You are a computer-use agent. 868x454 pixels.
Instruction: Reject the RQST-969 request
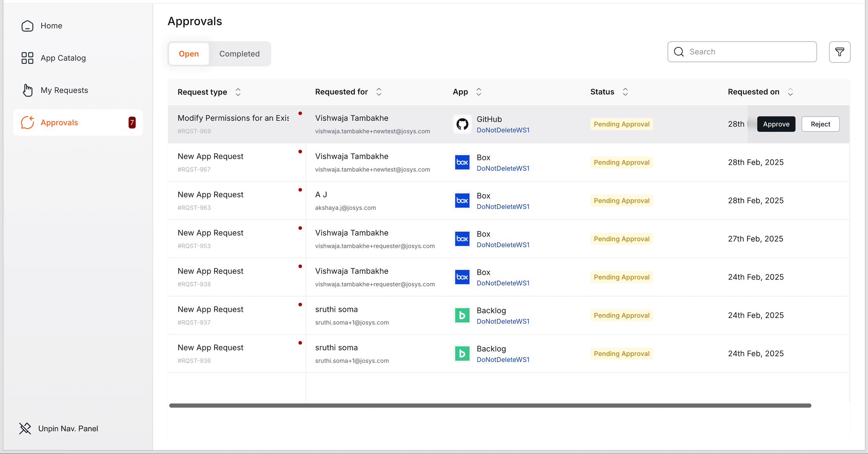[x=820, y=124]
